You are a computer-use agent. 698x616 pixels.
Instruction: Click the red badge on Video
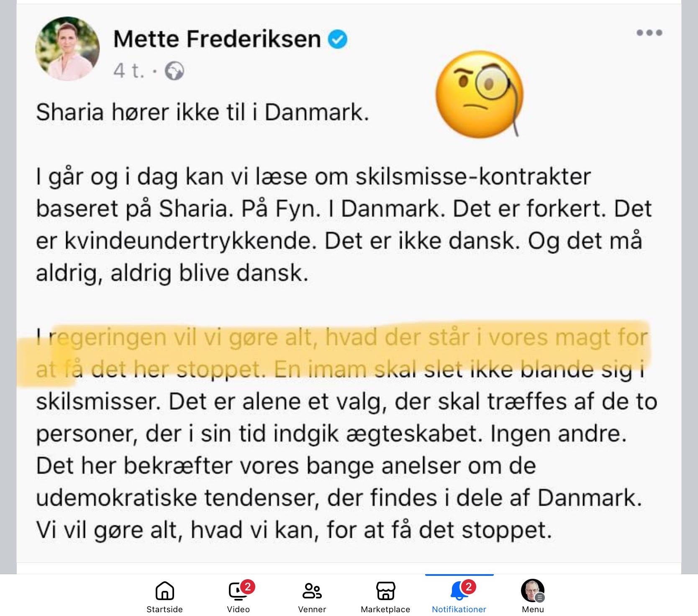coord(247,587)
